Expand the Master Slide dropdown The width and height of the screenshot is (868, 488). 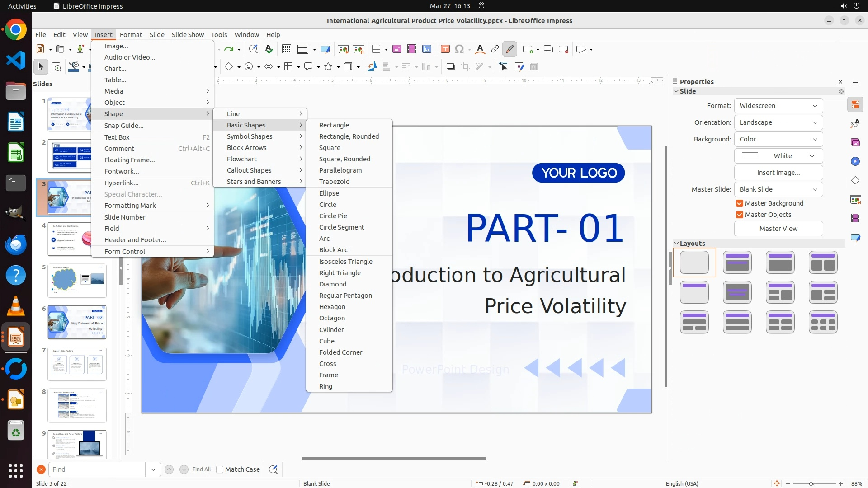coord(778,189)
